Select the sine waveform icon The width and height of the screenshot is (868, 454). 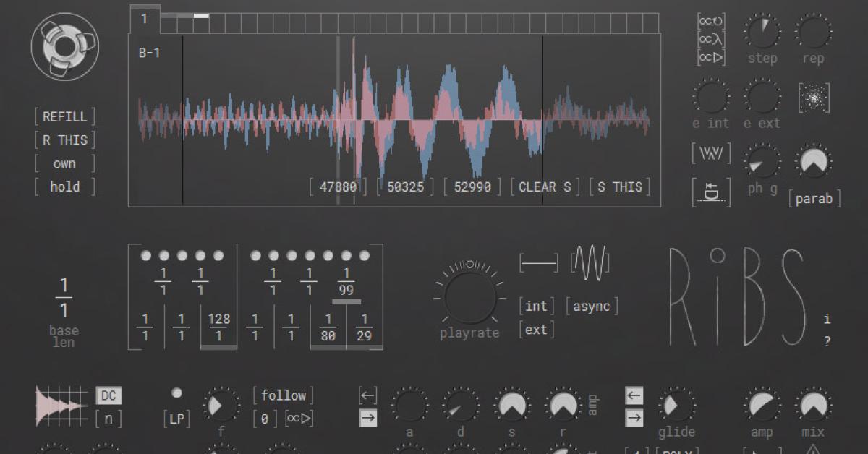tap(590, 262)
